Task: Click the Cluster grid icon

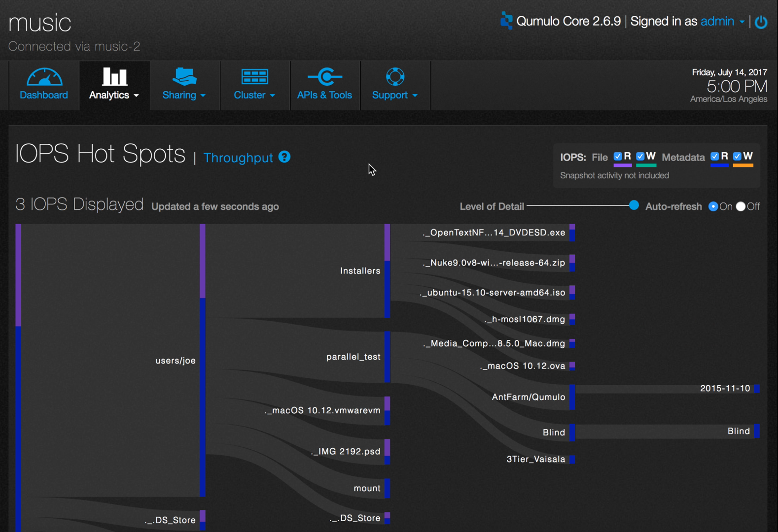Action: [x=254, y=77]
